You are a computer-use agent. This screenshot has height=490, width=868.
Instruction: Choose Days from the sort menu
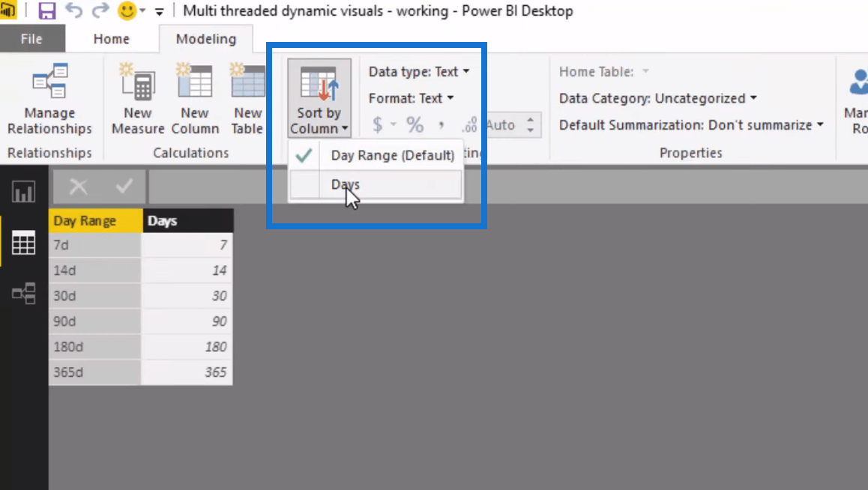pos(376,184)
